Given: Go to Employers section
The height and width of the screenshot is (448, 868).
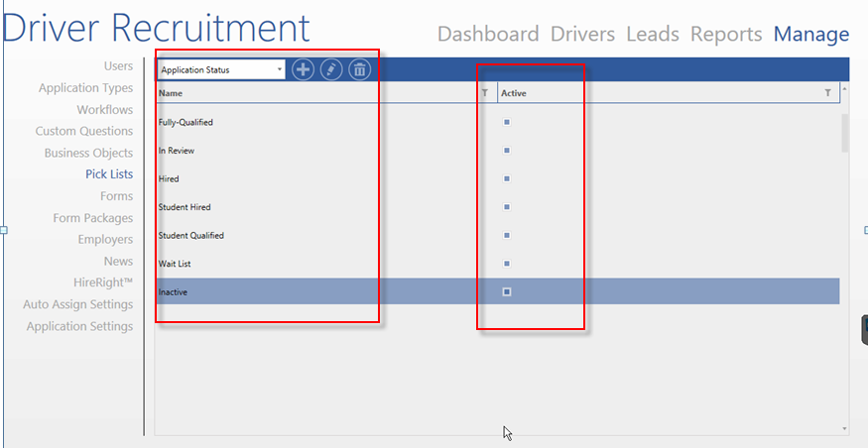Looking at the screenshot, I should coord(105,240).
